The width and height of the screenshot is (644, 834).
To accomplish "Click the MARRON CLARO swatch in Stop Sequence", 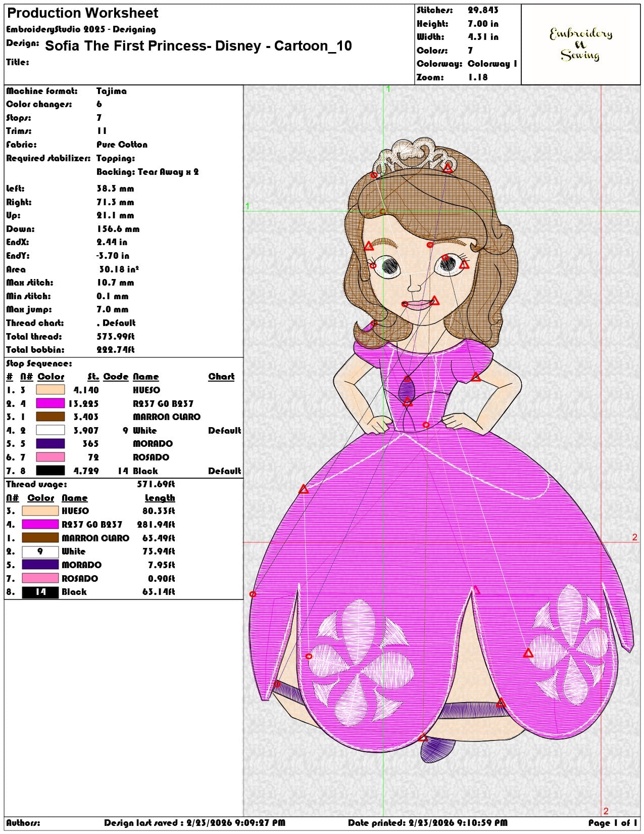I will click(x=51, y=416).
